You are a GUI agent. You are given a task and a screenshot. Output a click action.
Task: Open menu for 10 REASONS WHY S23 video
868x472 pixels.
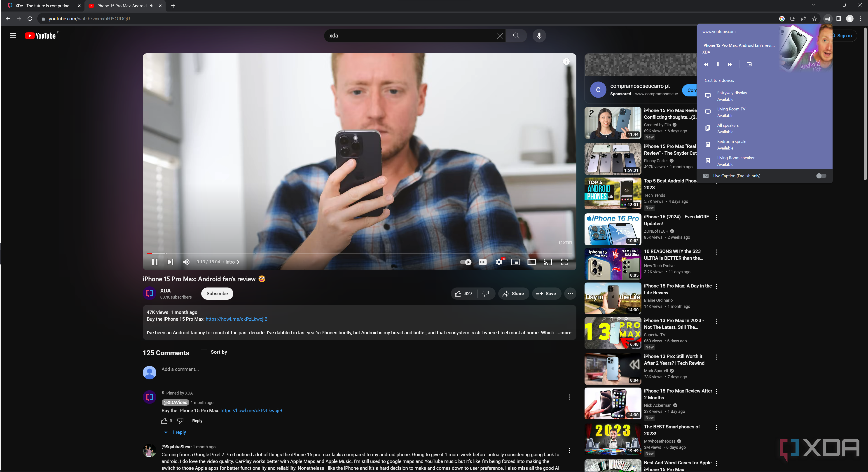tap(716, 252)
